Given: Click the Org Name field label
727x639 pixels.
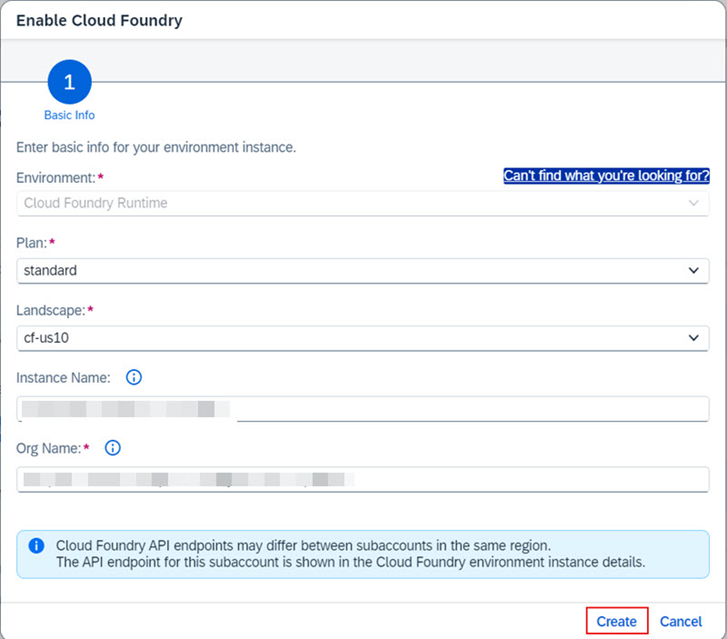Looking at the screenshot, I should pos(47,447).
